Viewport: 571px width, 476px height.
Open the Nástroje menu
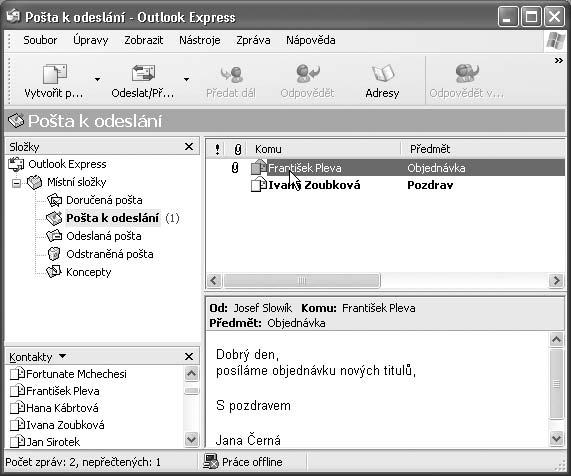tap(200, 40)
